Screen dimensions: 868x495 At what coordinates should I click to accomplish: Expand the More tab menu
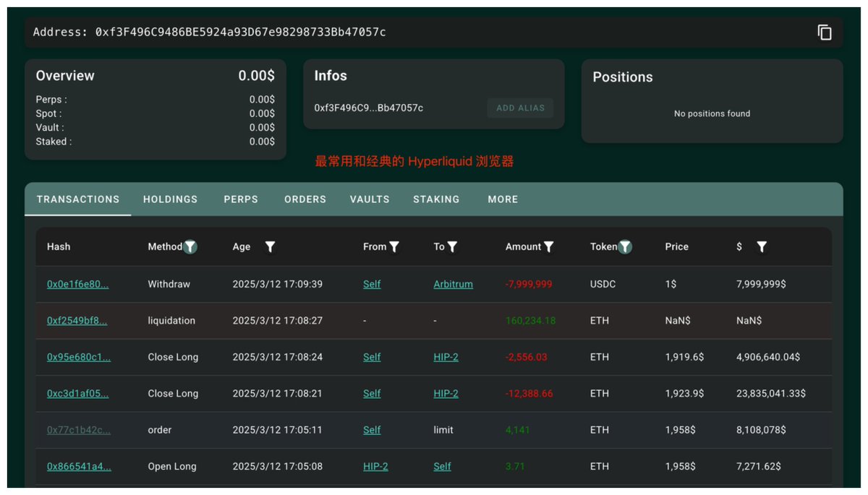pyautogui.click(x=503, y=199)
